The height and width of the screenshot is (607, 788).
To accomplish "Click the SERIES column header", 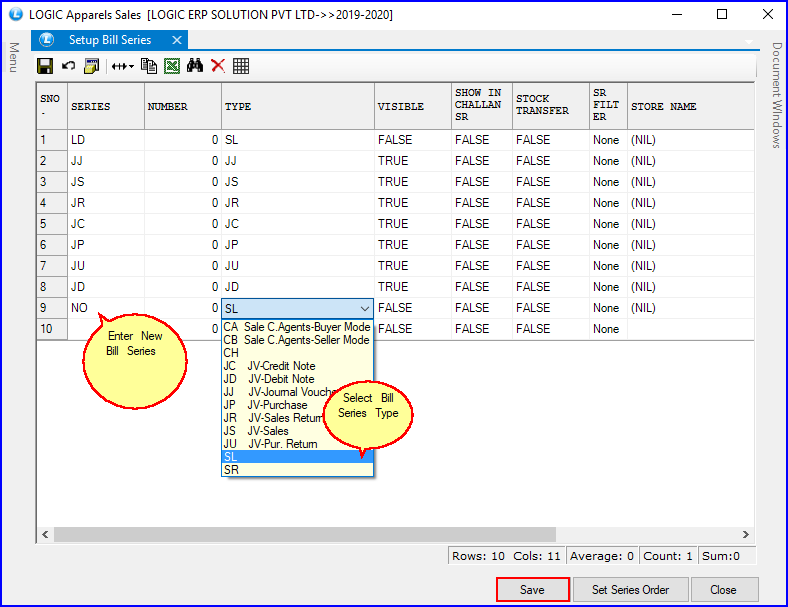I will 106,106.
